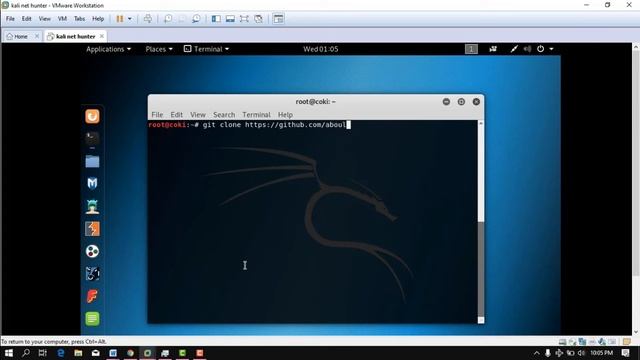
Task: Launch Metasploit from the dock
Action: [92, 184]
